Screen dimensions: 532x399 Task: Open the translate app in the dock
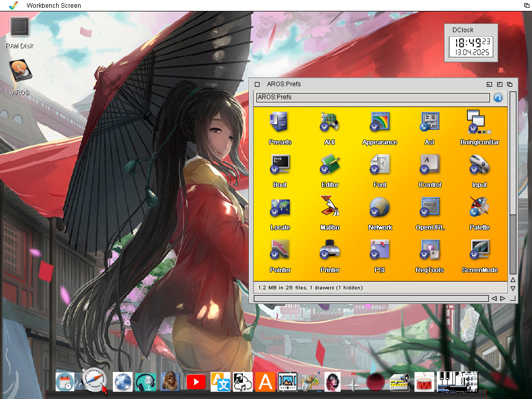(x=220, y=382)
